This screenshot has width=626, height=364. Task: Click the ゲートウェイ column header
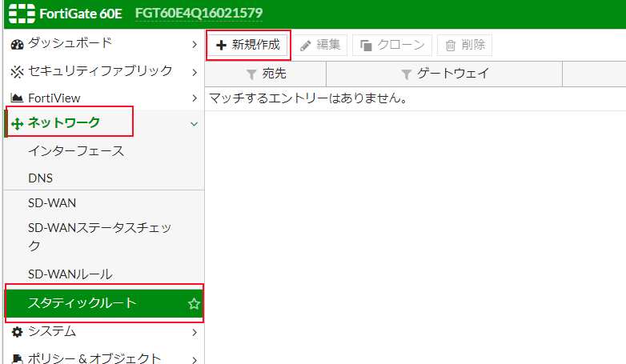pos(444,74)
